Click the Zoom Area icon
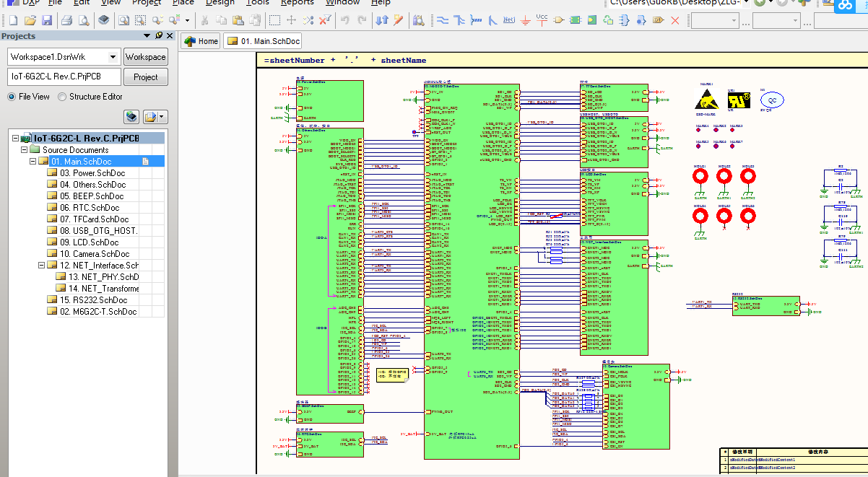Viewport: 868px width, 477px height. tap(140, 20)
